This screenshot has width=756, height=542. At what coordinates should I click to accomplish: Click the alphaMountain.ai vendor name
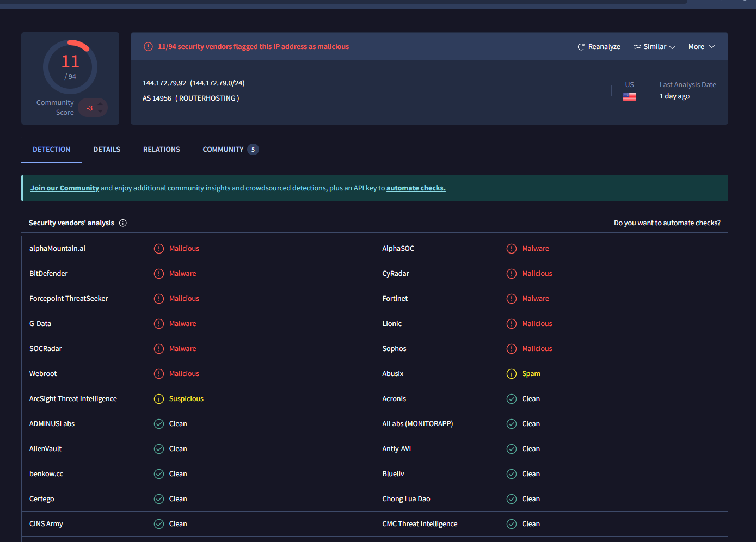57,249
